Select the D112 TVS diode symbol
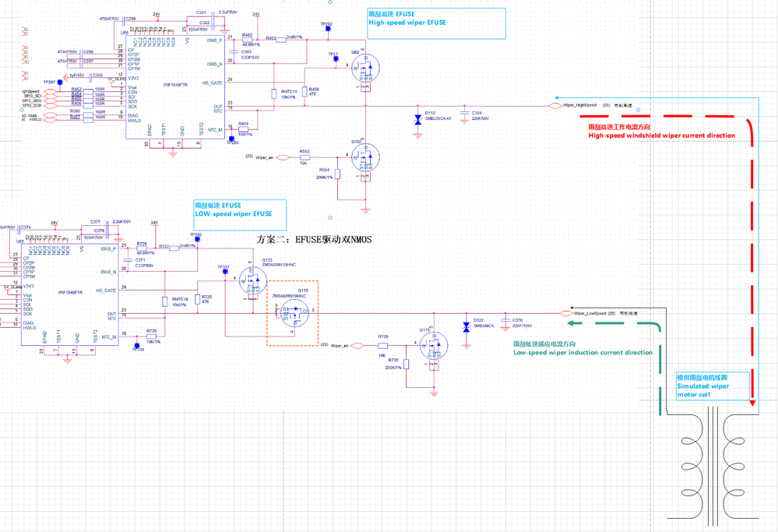The image size is (778, 532). (x=417, y=119)
